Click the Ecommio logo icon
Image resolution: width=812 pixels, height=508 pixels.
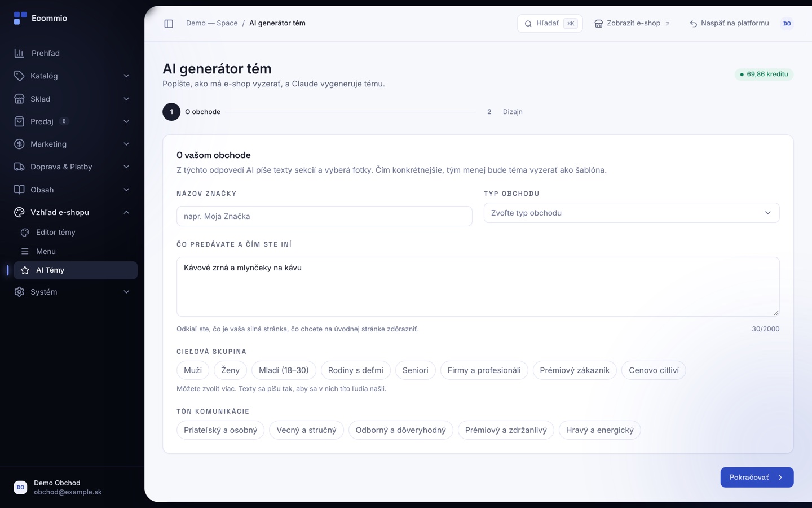[20, 19]
